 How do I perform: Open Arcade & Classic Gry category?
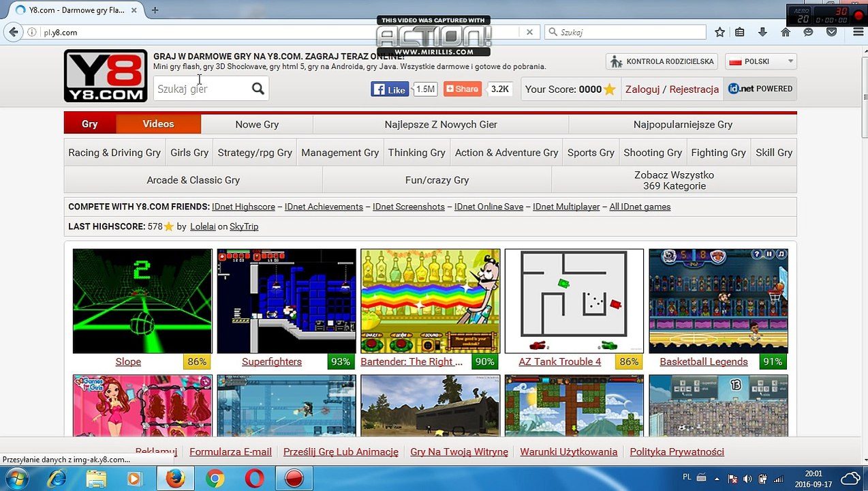coord(193,180)
